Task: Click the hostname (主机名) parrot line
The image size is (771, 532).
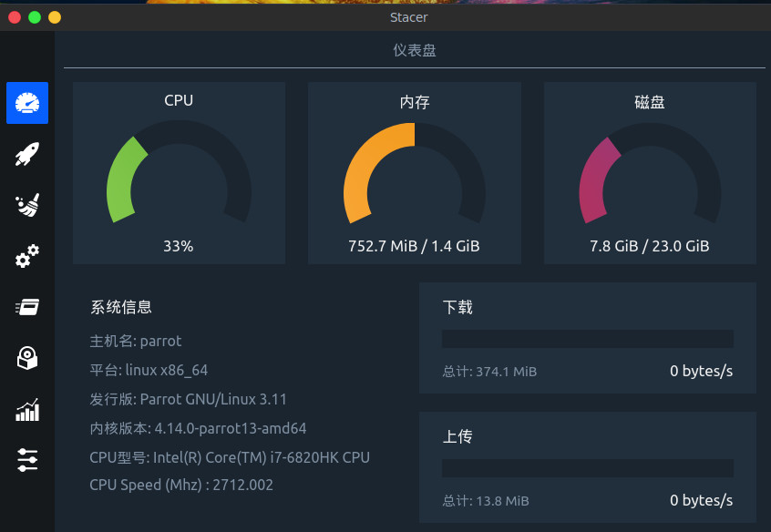Action: pyautogui.click(x=136, y=341)
